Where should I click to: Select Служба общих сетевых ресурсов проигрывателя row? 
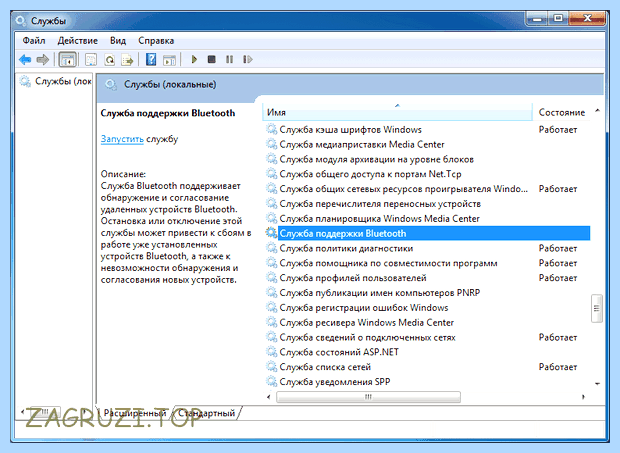(x=428, y=189)
